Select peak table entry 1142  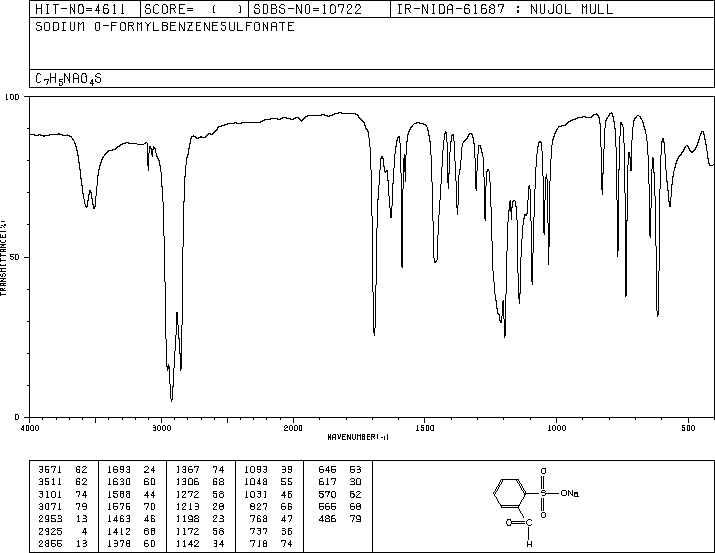click(200, 544)
